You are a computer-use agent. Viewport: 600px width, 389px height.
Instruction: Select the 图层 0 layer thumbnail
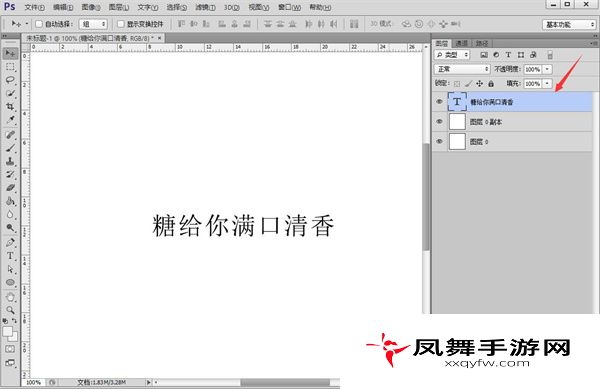[457, 142]
